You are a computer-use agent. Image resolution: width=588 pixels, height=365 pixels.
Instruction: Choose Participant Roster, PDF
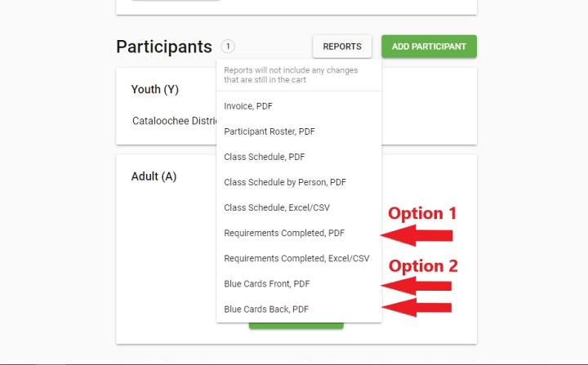269,131
